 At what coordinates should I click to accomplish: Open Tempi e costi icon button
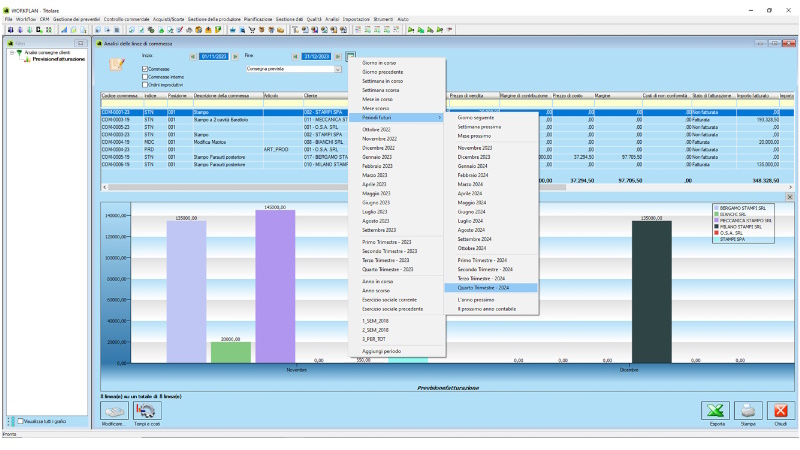(147, 411)
